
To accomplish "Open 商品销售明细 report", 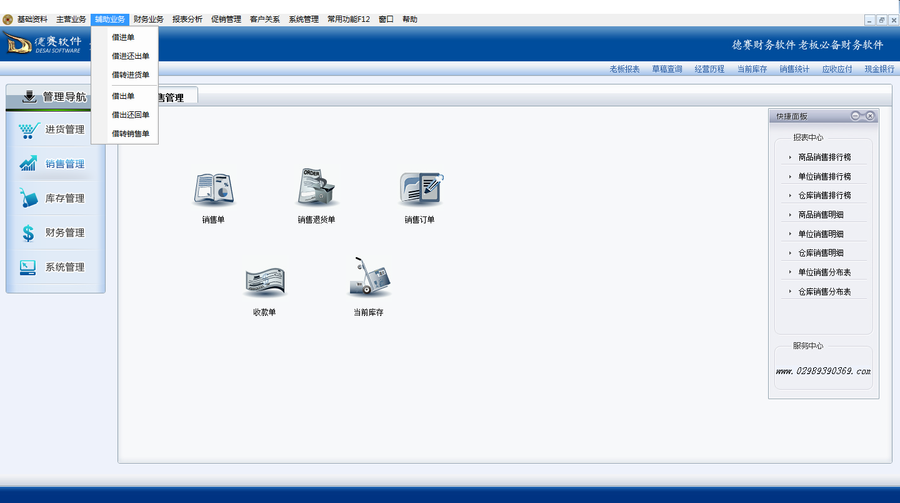I will pyautogui.click(x=821, y=215).
